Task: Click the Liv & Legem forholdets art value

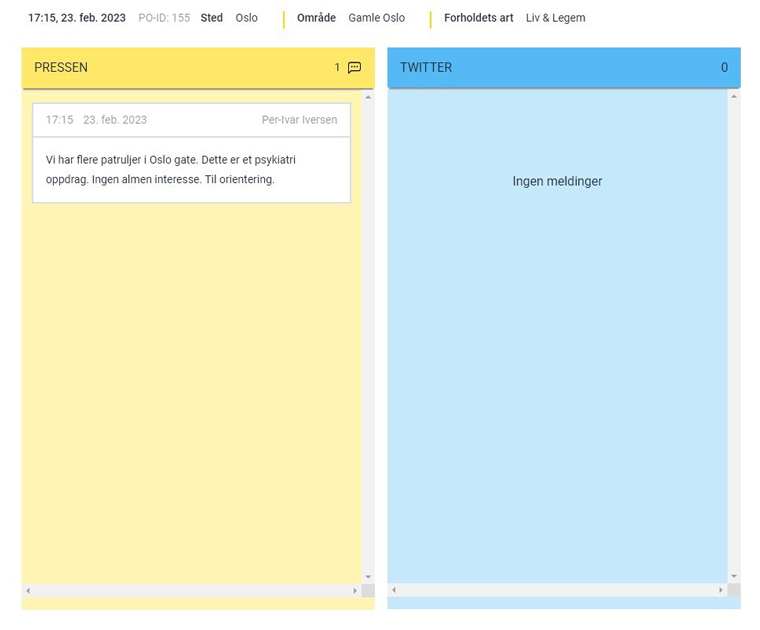Action: tap(555, 18)
